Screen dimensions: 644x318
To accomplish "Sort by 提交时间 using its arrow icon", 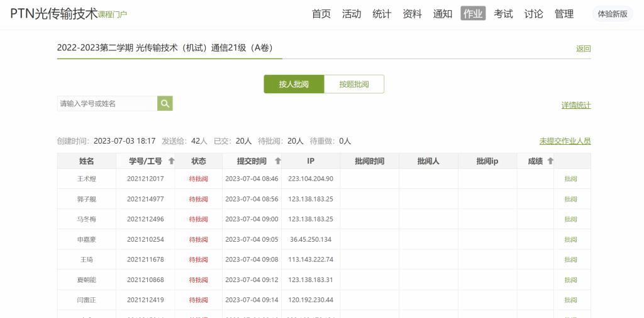I will pos(278,161).
